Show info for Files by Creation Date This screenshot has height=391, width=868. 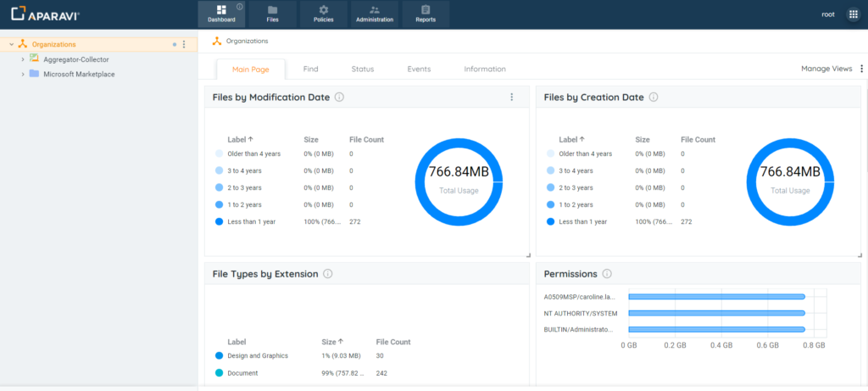click(x=654, y=97)
